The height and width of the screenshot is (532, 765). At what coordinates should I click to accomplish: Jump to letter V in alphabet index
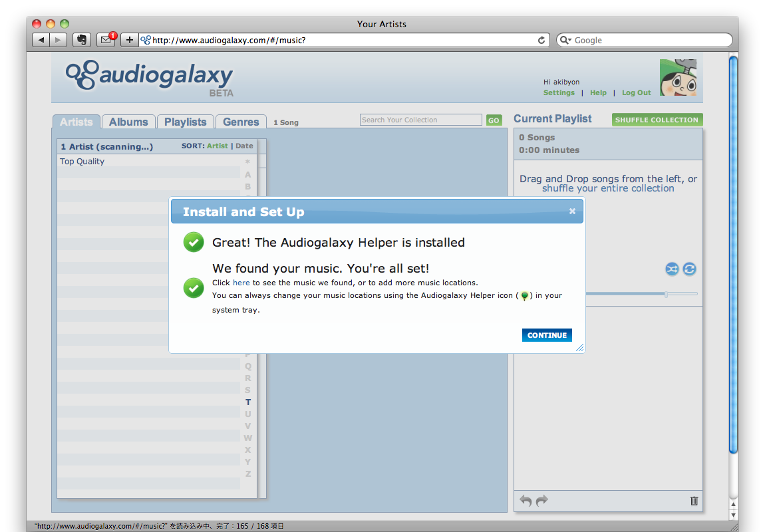(x=248, y=426)
